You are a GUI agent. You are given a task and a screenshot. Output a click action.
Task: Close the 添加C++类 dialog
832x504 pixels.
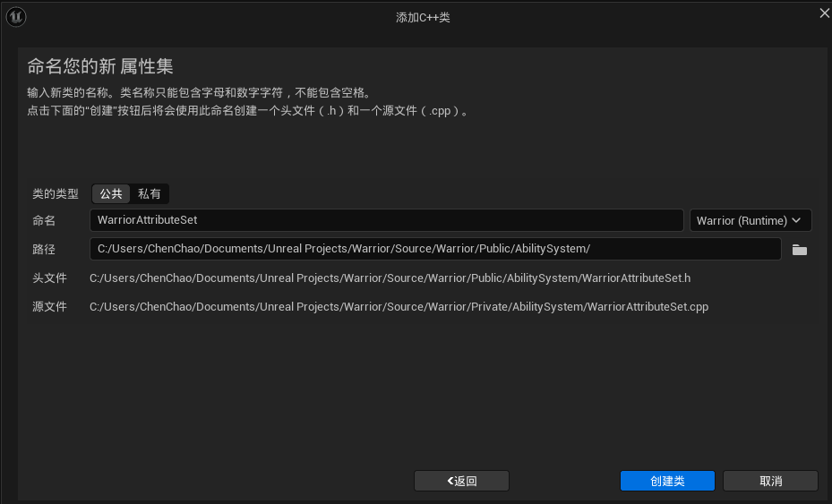point(824,13)
